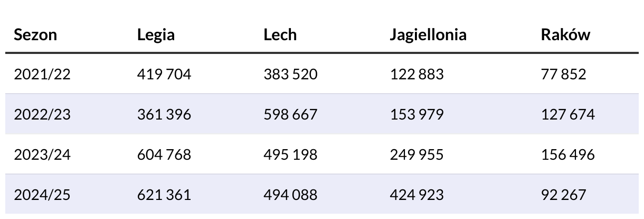The height and width of the screenshot is (219, 644).
Task: Click the Sezon column header
Action: pyautogui.click(x=35, y=35)
